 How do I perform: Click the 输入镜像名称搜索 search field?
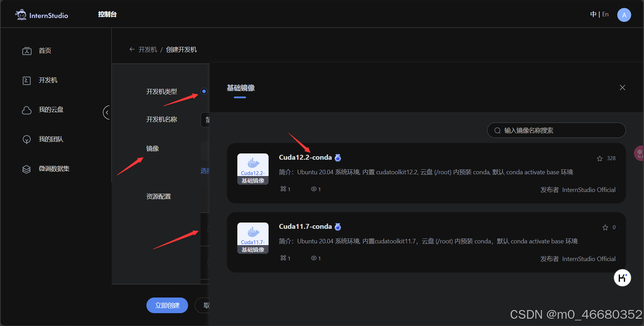tap(556, 130)
